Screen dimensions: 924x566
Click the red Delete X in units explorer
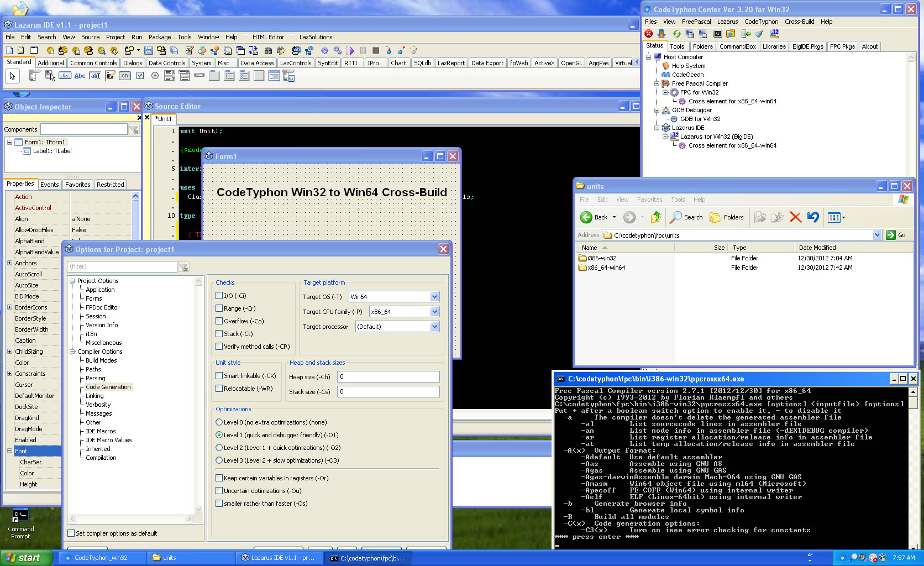[x=795, y=217]
